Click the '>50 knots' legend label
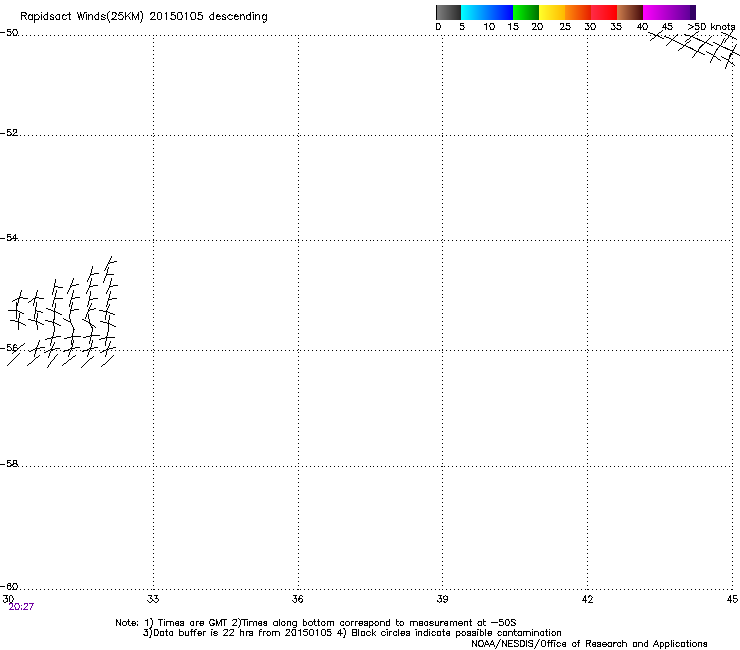This screenshot has width=740, height=650. point(711,27)
